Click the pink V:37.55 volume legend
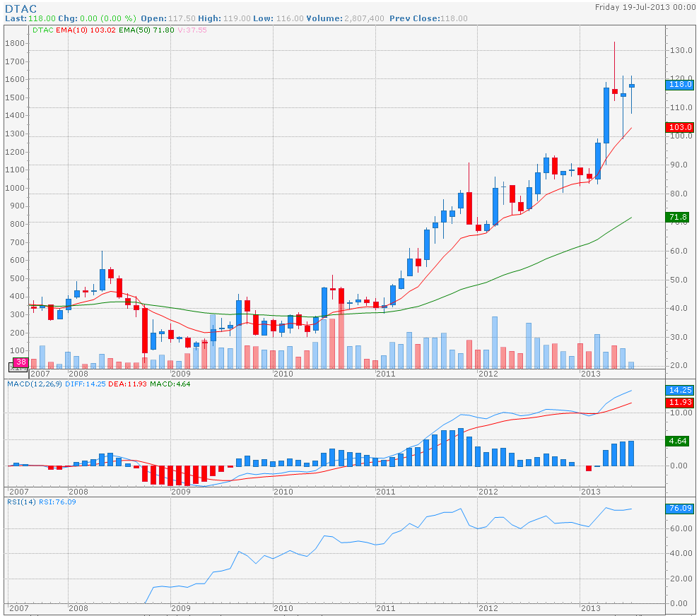Viewport: 699px width, 616px height. [x=192, y=30]
